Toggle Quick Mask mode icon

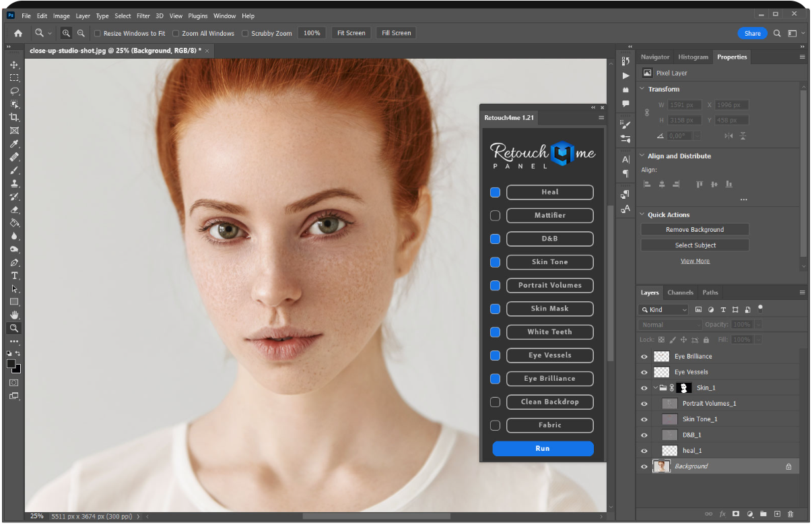coord(14,383)
